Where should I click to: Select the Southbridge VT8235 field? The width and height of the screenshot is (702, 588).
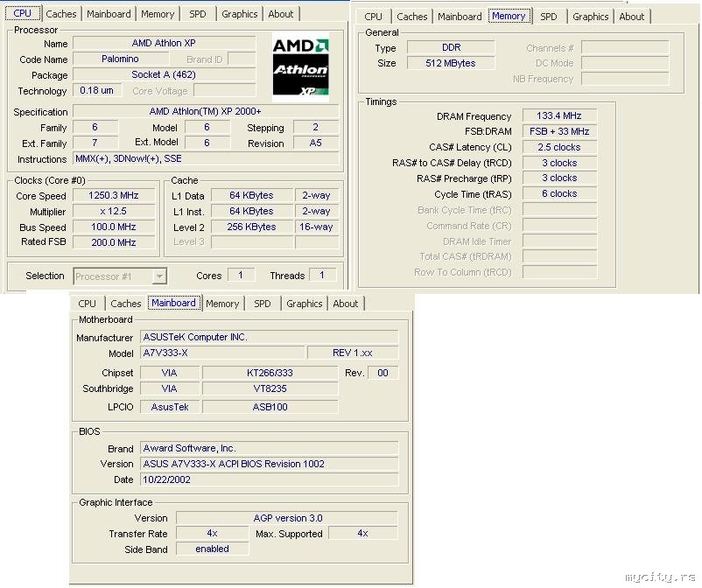tap(270, 388)
